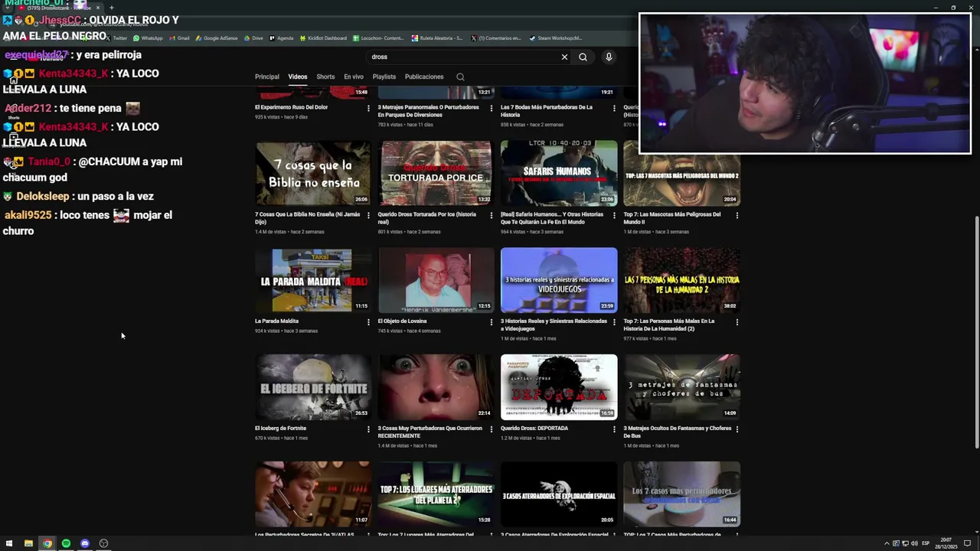Viewport: 980px width, 551px height.
Task: Open File Explorer from the taskbar
Action: 28,543
